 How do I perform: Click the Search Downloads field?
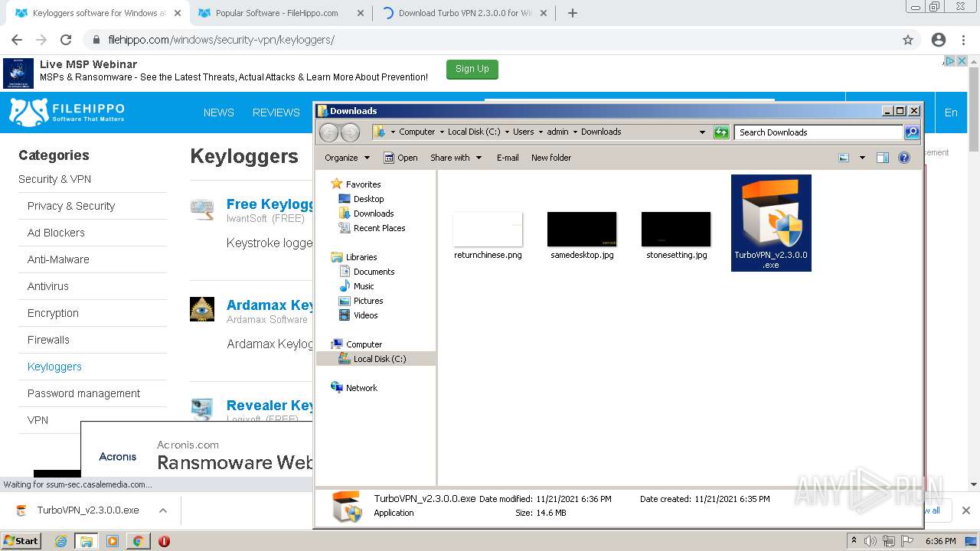[818, 132]
